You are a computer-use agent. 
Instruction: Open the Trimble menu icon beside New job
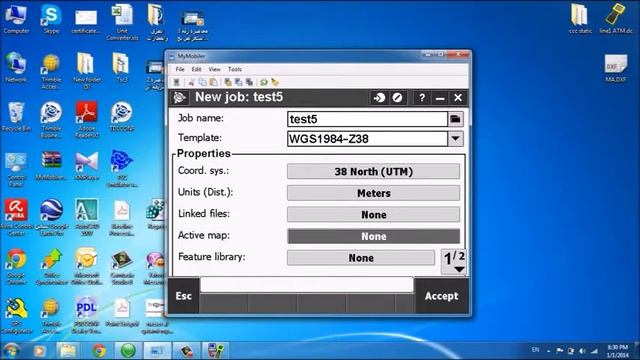click(x=180, y=98)
